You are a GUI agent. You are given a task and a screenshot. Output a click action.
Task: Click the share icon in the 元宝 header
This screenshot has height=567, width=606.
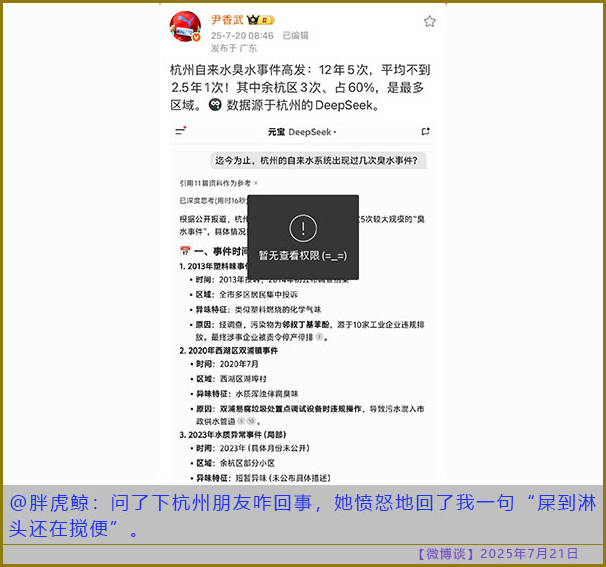click(425, 132)
